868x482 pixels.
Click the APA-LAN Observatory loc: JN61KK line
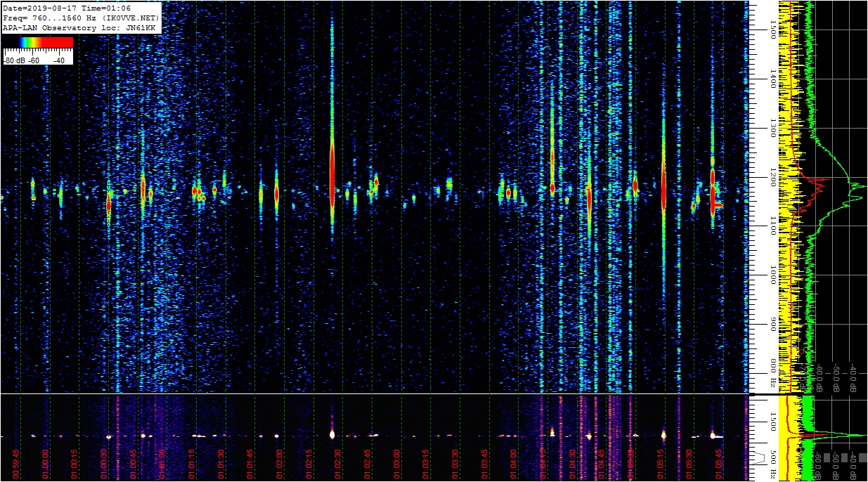79,27
